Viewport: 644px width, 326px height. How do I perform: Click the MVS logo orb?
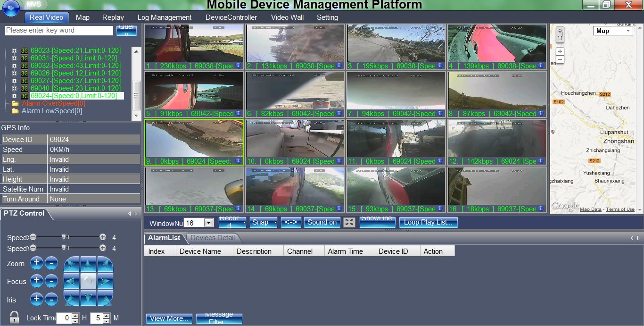[10, 8]
